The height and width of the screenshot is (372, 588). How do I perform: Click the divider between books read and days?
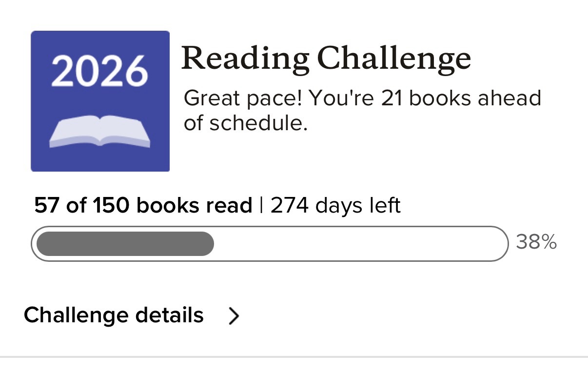click(x=261, y=206)
